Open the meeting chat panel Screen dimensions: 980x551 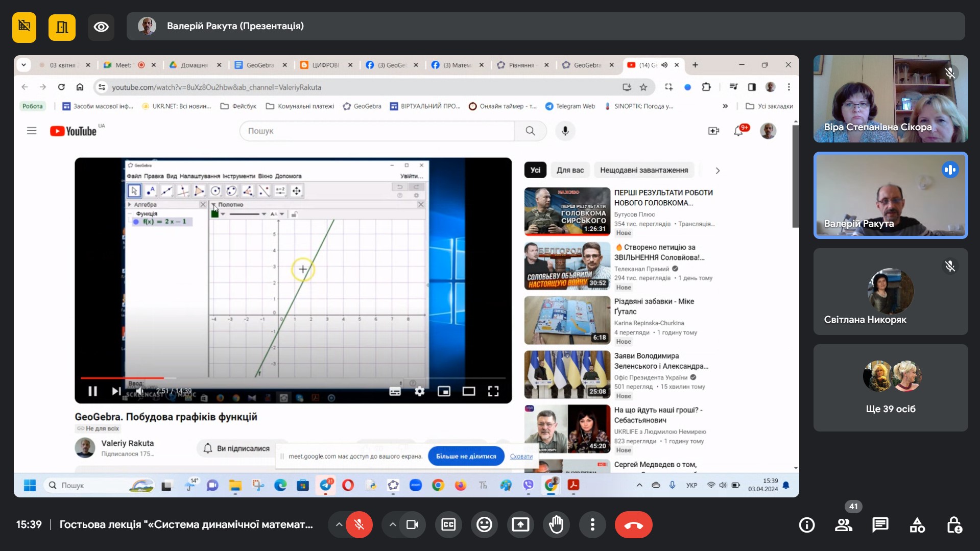point(880,524)
